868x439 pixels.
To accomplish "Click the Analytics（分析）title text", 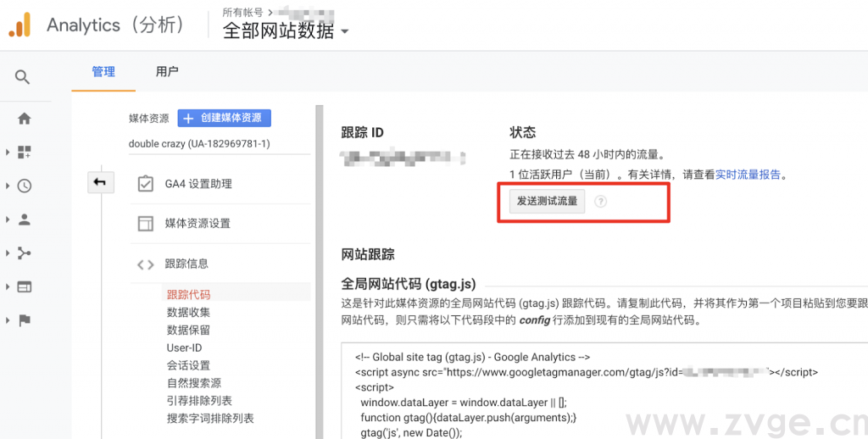I will 116,25.
